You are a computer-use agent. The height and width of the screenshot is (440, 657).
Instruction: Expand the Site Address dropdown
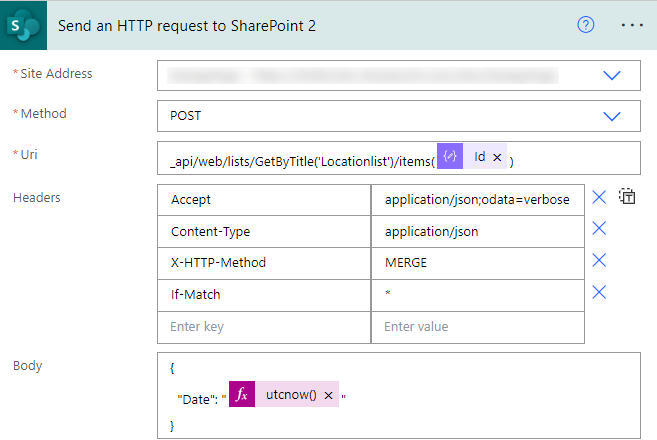coord(611,75)
